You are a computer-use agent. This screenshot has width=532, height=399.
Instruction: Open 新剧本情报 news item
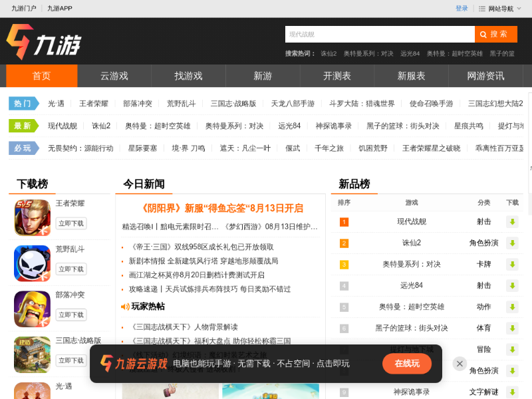203,261
